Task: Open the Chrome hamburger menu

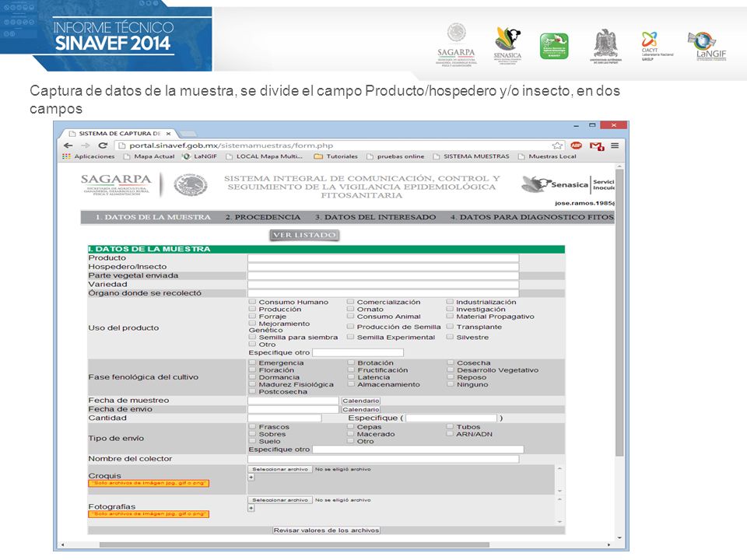Action: [x=615, y=145]
